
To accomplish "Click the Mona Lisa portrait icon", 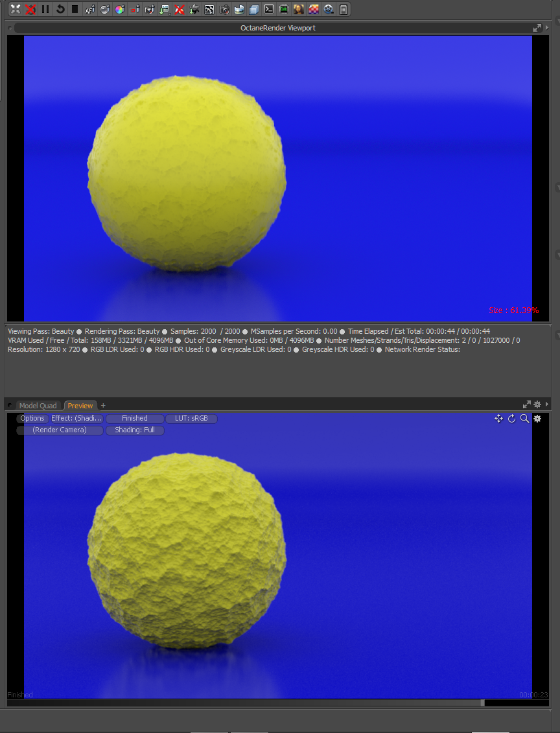I will pyautogui.click(x=299, y=9).
